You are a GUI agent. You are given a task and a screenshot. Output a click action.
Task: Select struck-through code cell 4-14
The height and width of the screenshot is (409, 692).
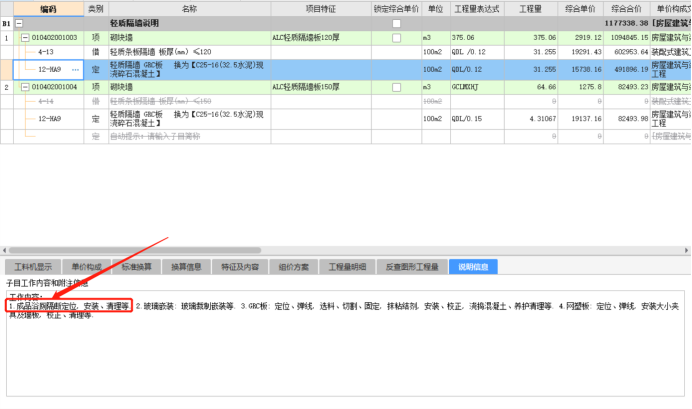tap(49, 101)
